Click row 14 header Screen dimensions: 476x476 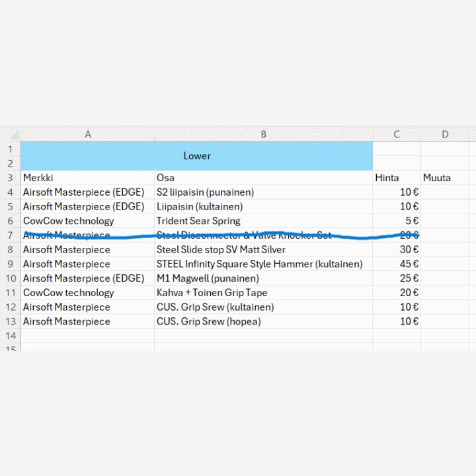(x=10, y=336)
